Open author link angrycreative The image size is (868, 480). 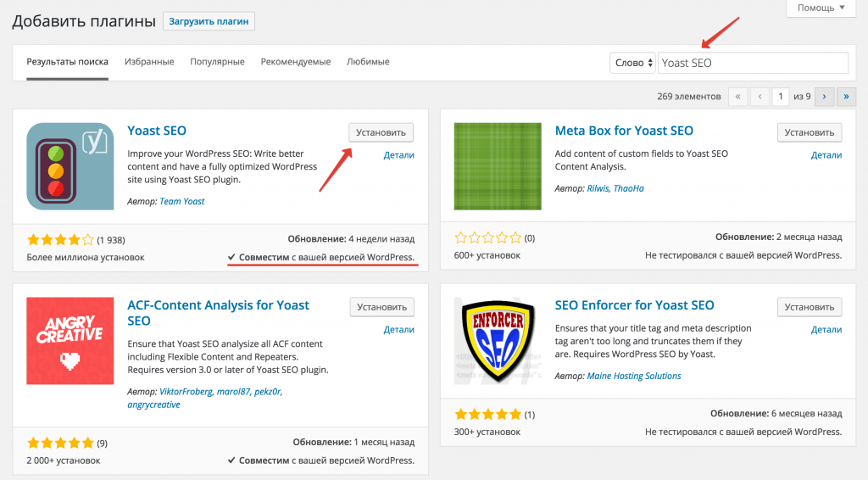tap(154, 405)
